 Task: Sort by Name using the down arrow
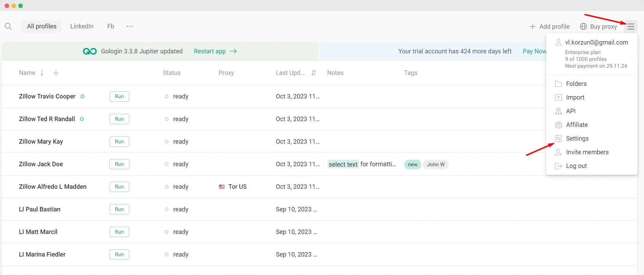click(42, 73)
